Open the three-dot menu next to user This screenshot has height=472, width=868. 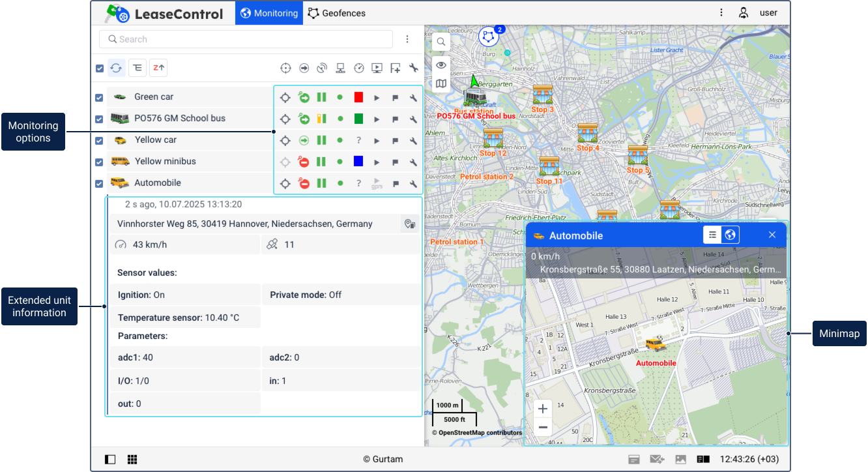click(x=721, y=13)
